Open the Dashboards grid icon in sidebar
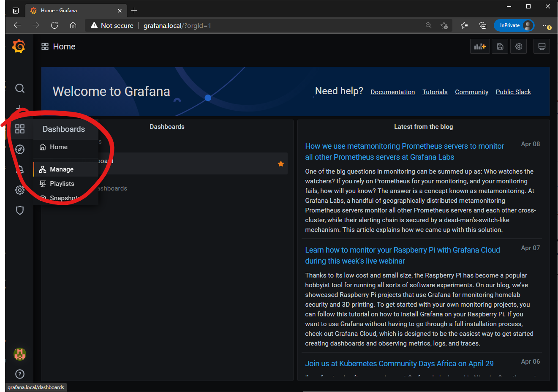 click(x=20, y=129)
